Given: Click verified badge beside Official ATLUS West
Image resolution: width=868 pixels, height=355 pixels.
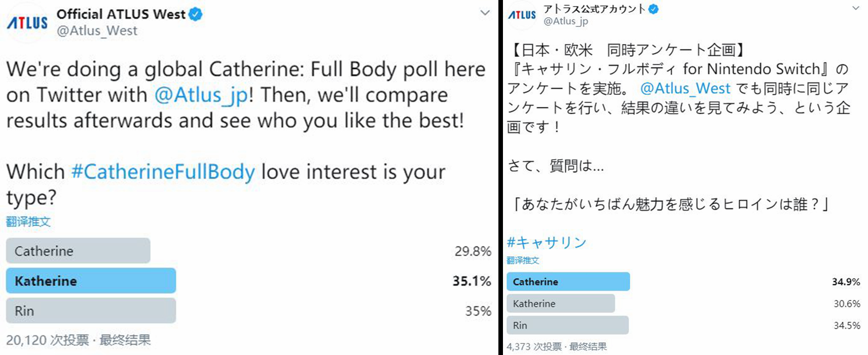Looking at the screenshot, I should (x=196, y=14).
